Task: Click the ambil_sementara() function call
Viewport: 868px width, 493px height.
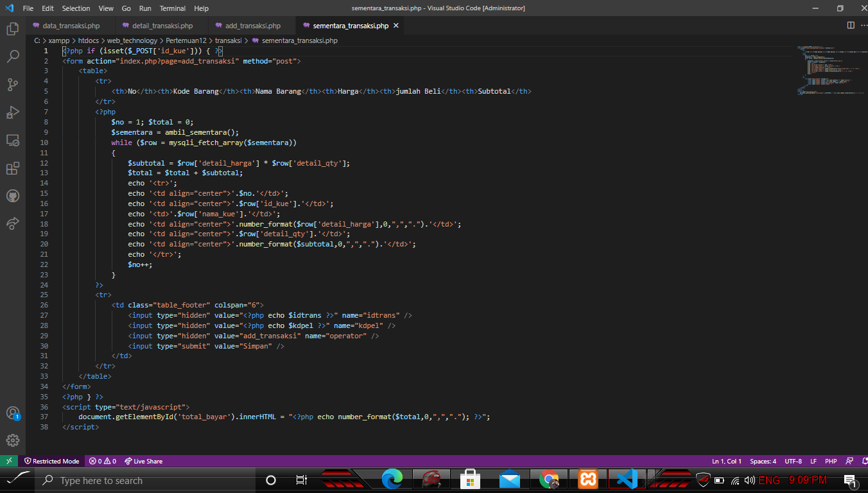Action: tap(202, 132)
